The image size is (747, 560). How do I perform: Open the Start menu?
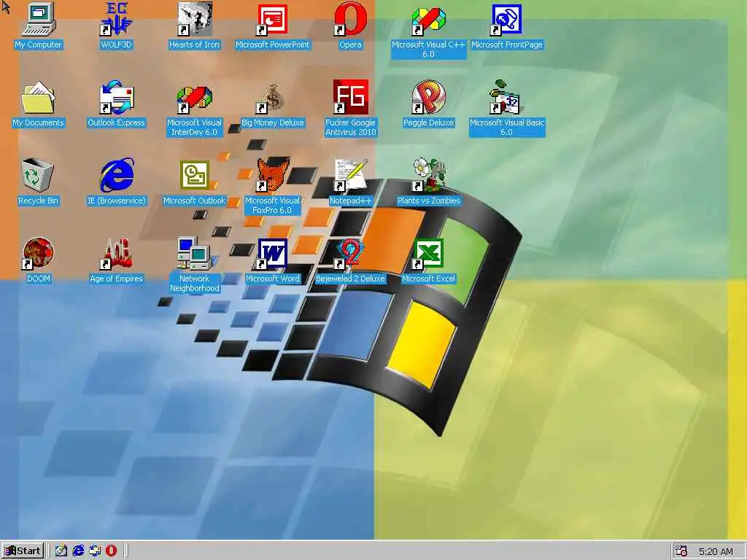(x=23, y=551)
